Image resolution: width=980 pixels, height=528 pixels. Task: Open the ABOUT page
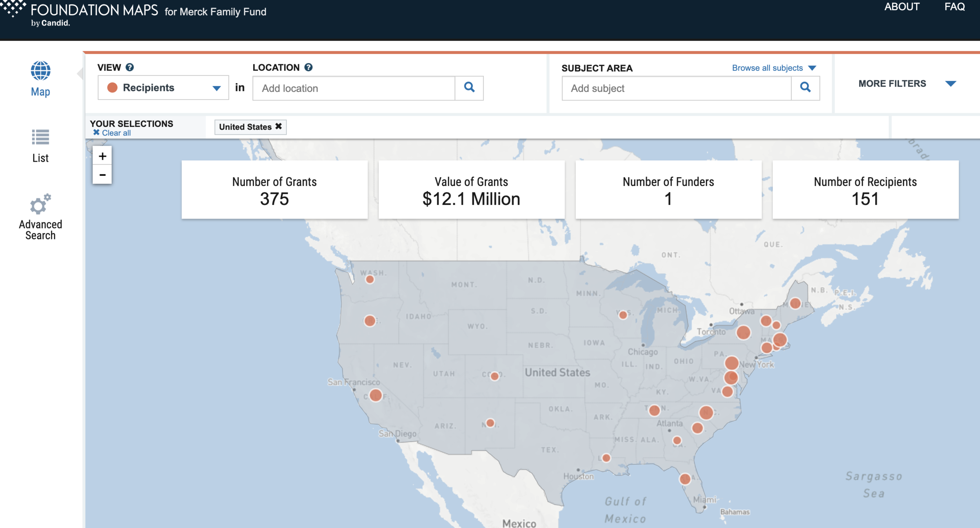(901, 7)
